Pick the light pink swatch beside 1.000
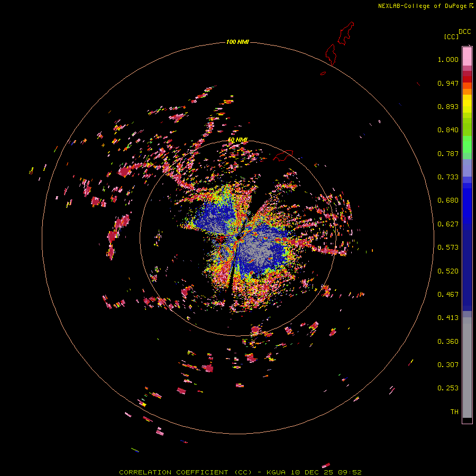The height and width of the screenshot is (476, 476). (x=467, y=57)
